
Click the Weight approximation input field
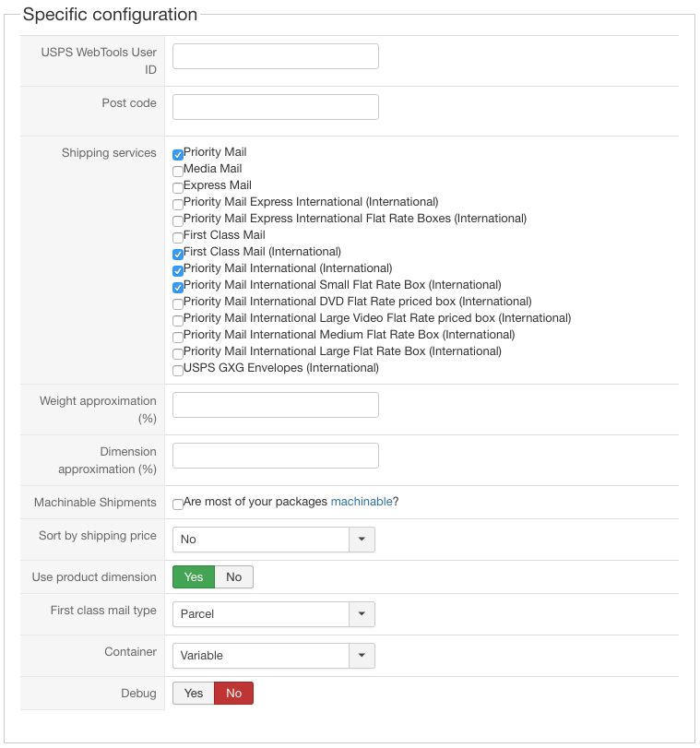276,405
